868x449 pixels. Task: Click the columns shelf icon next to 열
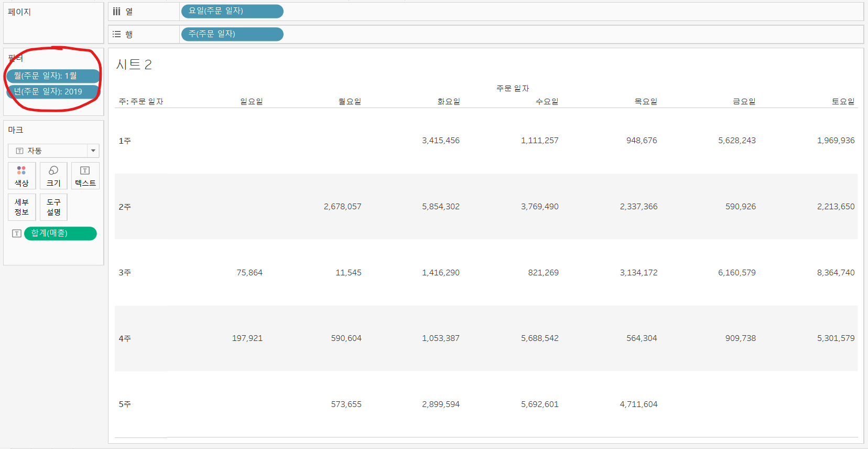point(116,11)
